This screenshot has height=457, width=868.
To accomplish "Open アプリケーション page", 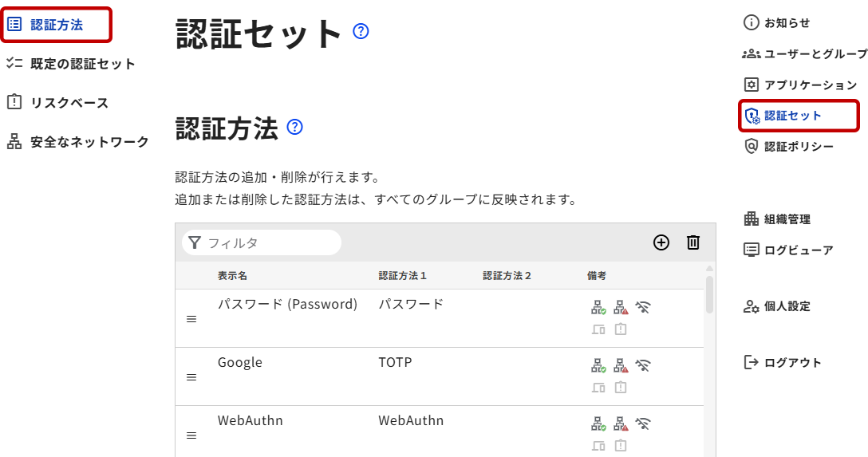I will (809, 85).
